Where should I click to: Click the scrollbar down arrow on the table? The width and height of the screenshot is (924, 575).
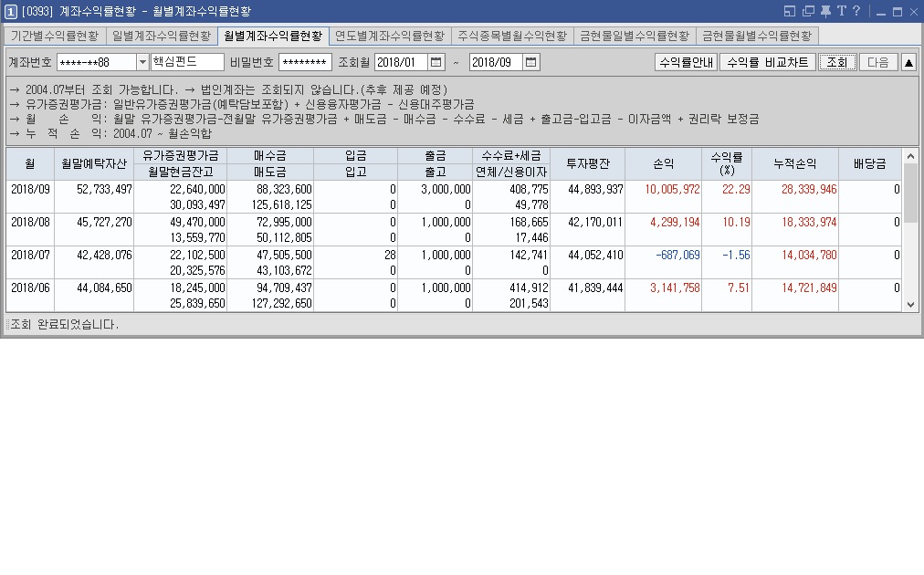pos(911,304)
